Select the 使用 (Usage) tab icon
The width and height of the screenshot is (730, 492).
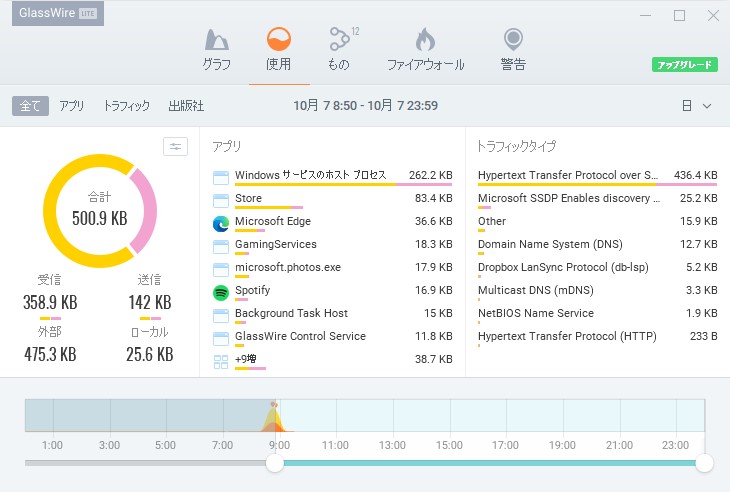point(278,39)
